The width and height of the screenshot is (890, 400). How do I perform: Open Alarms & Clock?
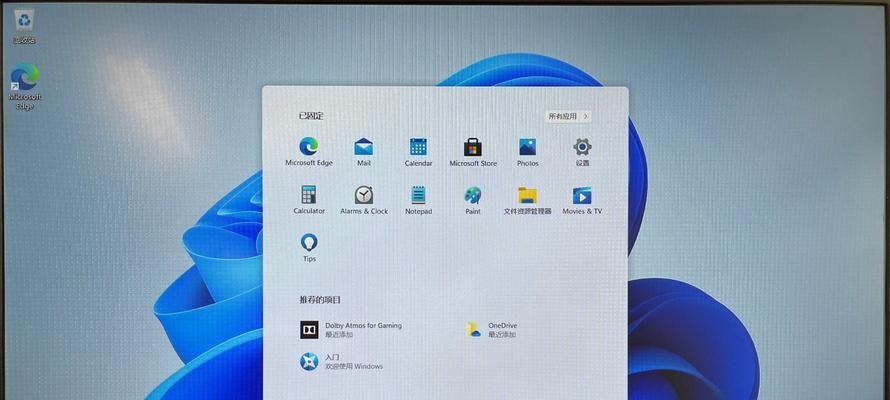click(364, 200)
